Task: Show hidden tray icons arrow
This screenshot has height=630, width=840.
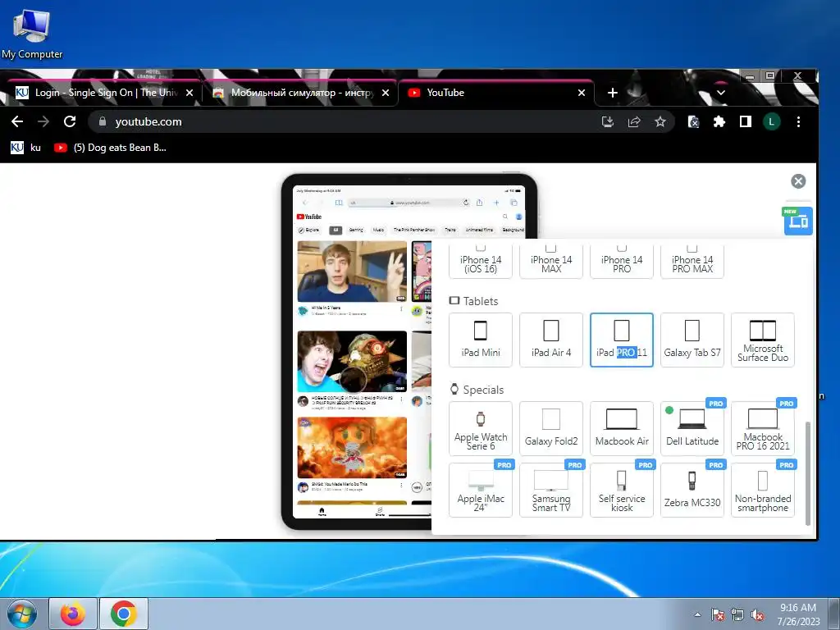Action: click(x=697, y=614)
